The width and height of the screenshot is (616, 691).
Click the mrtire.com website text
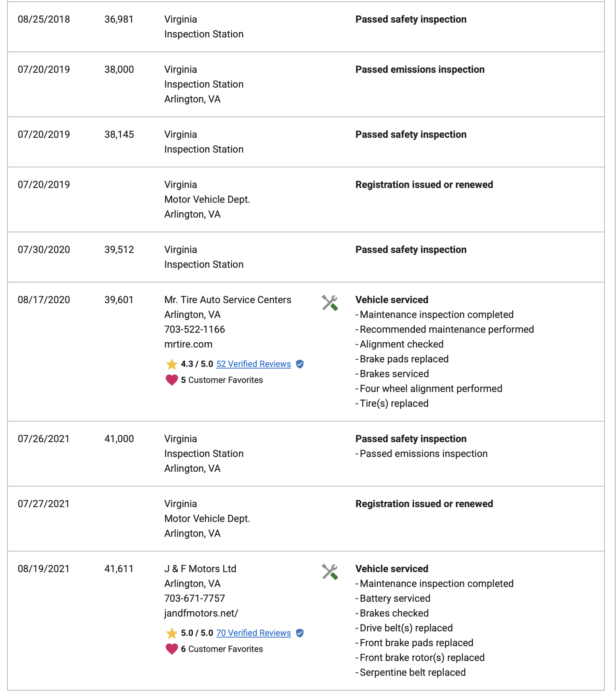(x=188, y=344)
